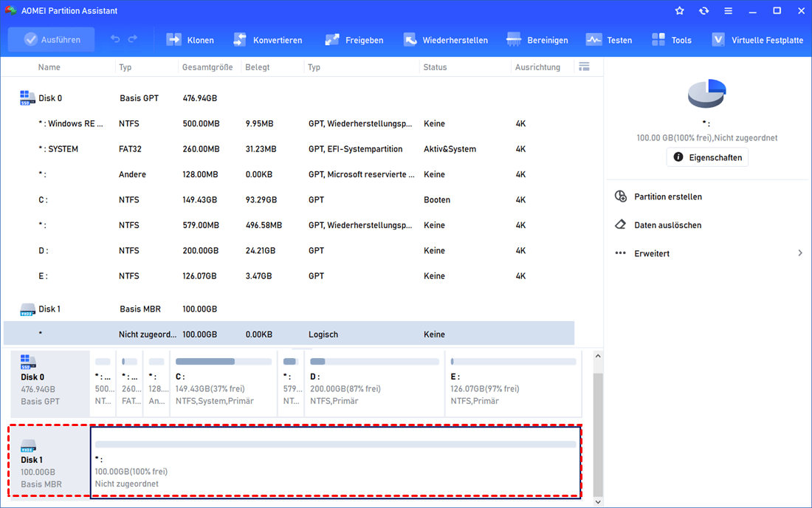Open the Testen tool
This screenshot has width=812, height=508.
pyautogui.click(x=593, y=40)
